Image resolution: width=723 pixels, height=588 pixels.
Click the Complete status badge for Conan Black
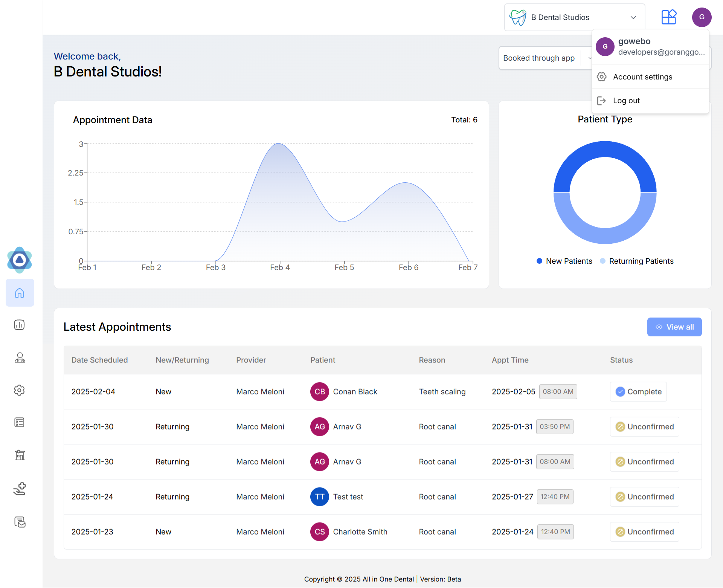coord(638,392)
